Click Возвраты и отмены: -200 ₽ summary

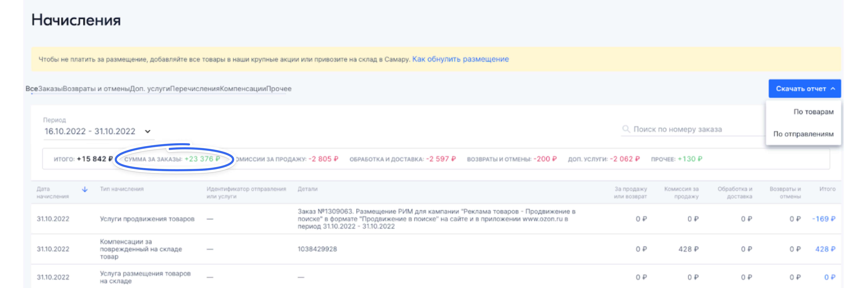click(511, 159)
